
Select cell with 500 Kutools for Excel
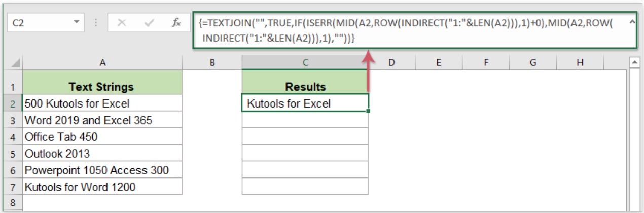pyautogui.click(x=102, y=103)
